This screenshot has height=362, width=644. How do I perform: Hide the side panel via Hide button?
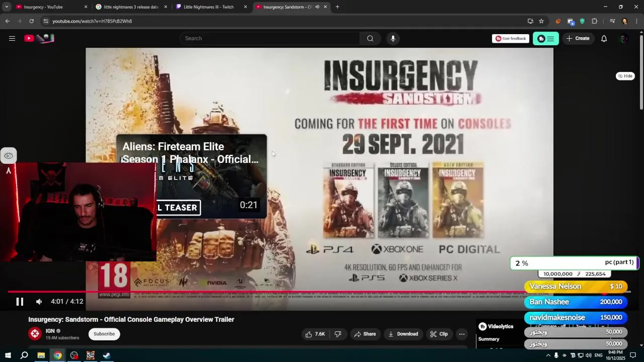click(625, 76)
